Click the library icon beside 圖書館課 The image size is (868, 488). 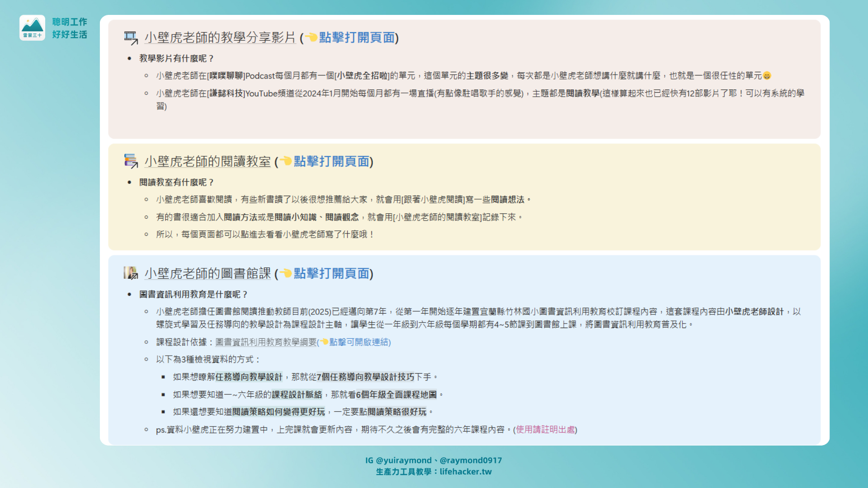point(131,273)
